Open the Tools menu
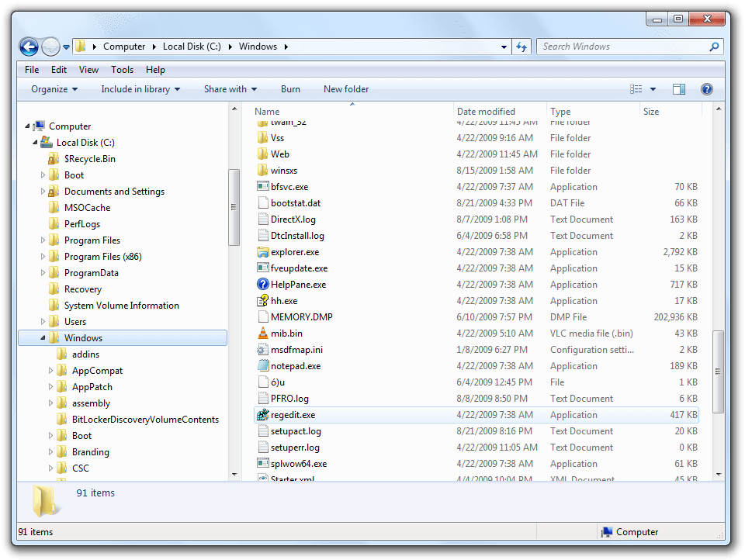This screenshot has width=745, height=560. coord(122,69)
